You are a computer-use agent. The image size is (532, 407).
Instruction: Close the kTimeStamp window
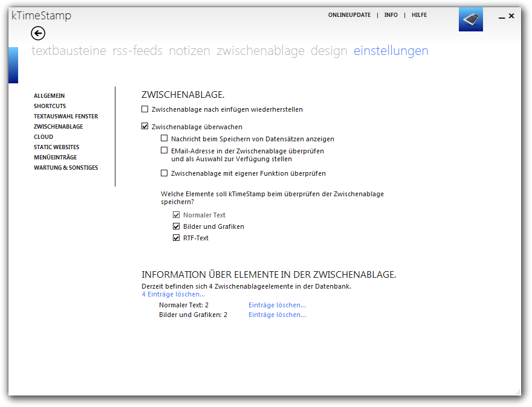coord(511,16)
